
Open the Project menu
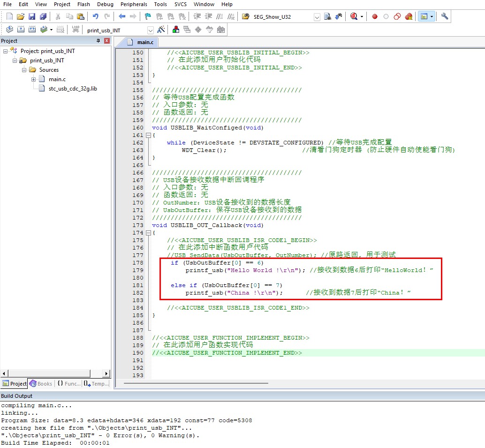coord(62,4)
